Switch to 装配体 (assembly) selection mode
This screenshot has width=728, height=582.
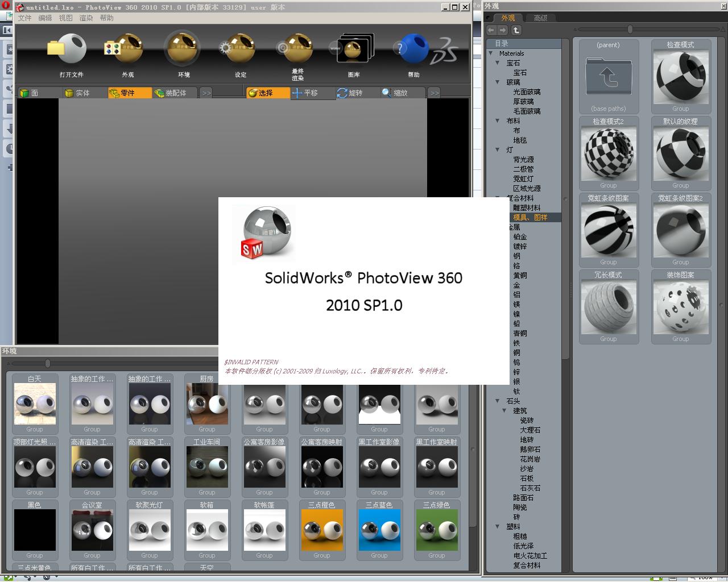point(175,93)
